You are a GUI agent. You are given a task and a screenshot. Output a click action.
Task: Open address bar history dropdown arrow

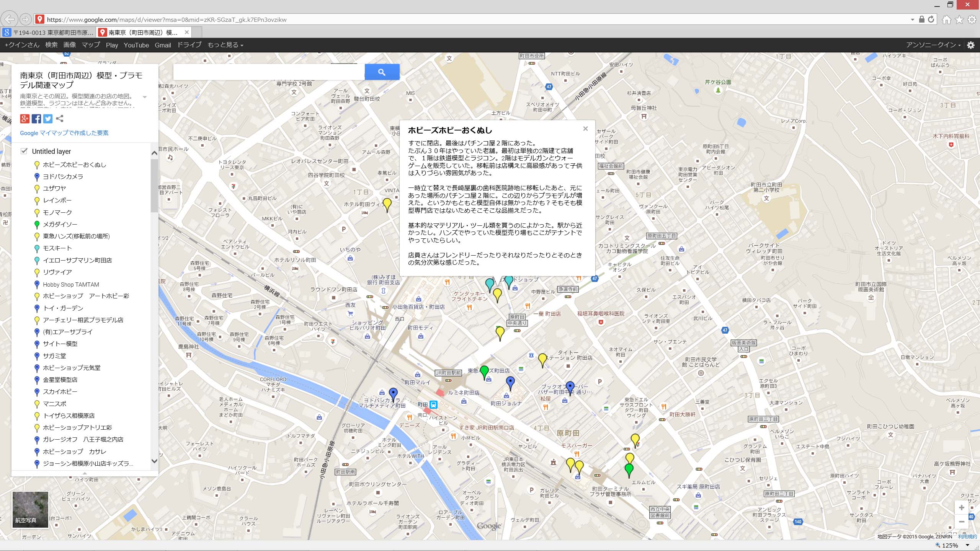point(913,20)
